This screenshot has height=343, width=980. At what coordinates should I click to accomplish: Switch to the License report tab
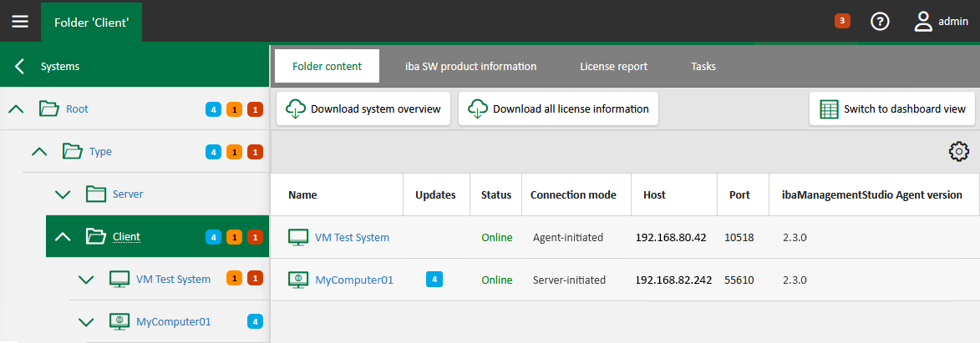613,66
